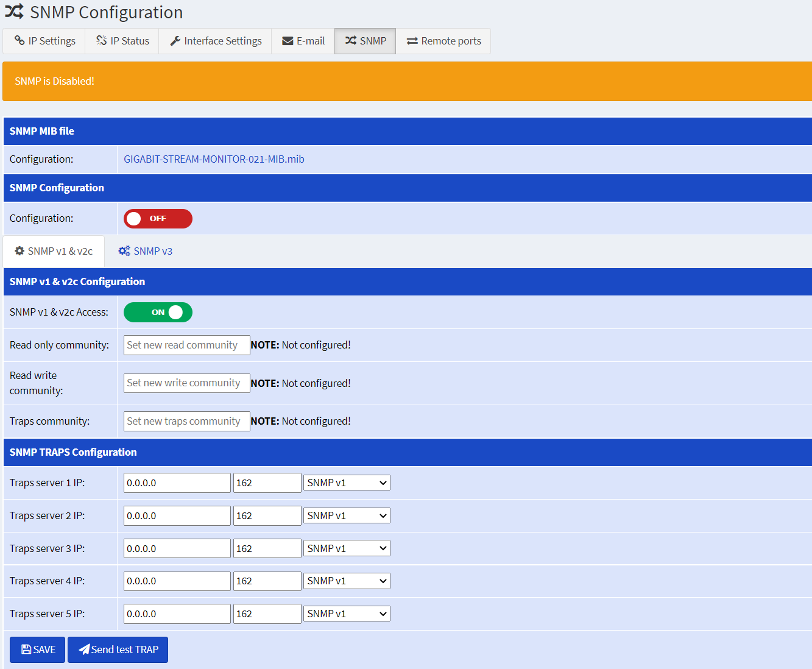Image resolution: width=812 pixels, height=669 pixels.
Task: Click 'SNMP TRAPS Configuration' section header
Action: 408,452
